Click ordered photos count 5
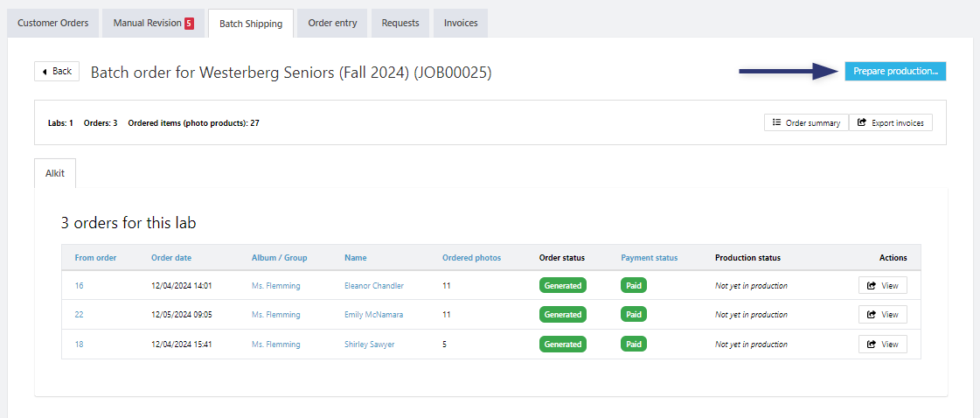 point(444,345)
